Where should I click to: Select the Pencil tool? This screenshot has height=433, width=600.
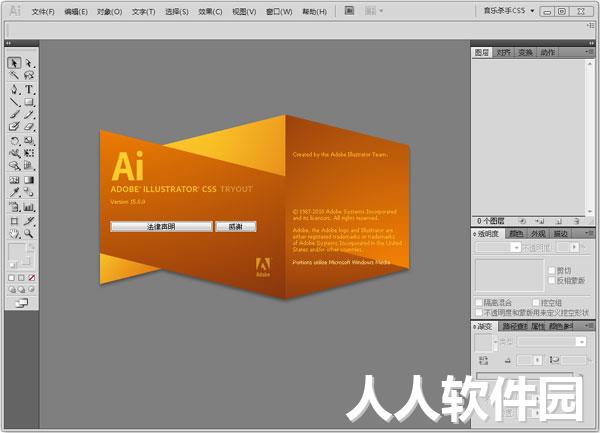coord(29,114)
